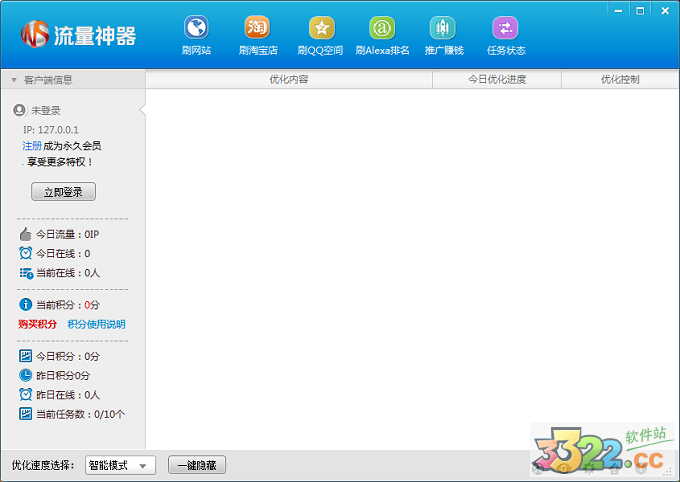Click the chart icon beside 当前任务数
Image resolution: width=680 pixels, height=482 pixels.
coord(26,414)
